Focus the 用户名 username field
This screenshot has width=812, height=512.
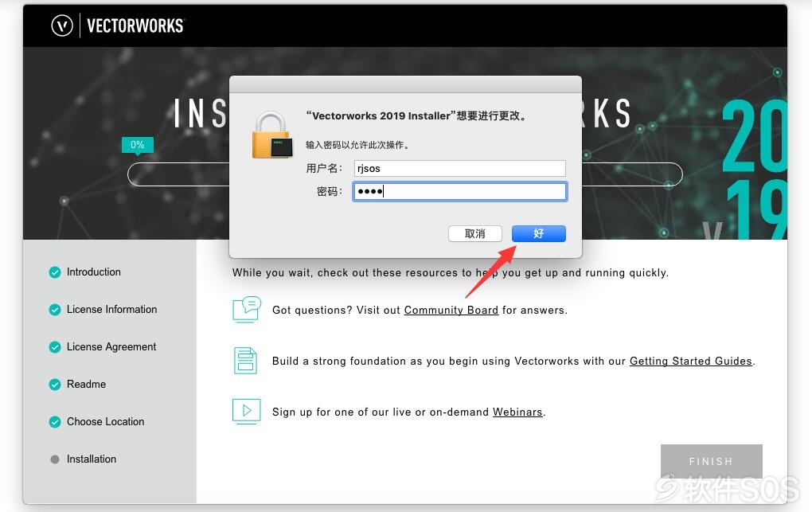tap(460, 168)
